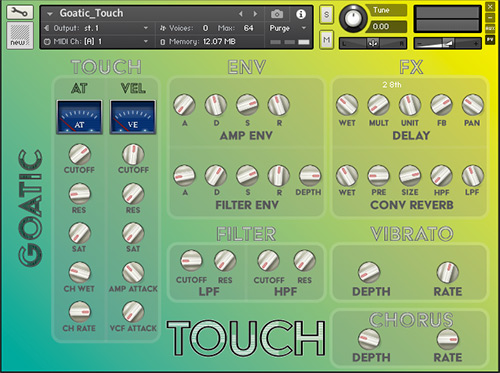Click the CH WET knob
Viewport: 500px width, 373px height.
[79, 273]
